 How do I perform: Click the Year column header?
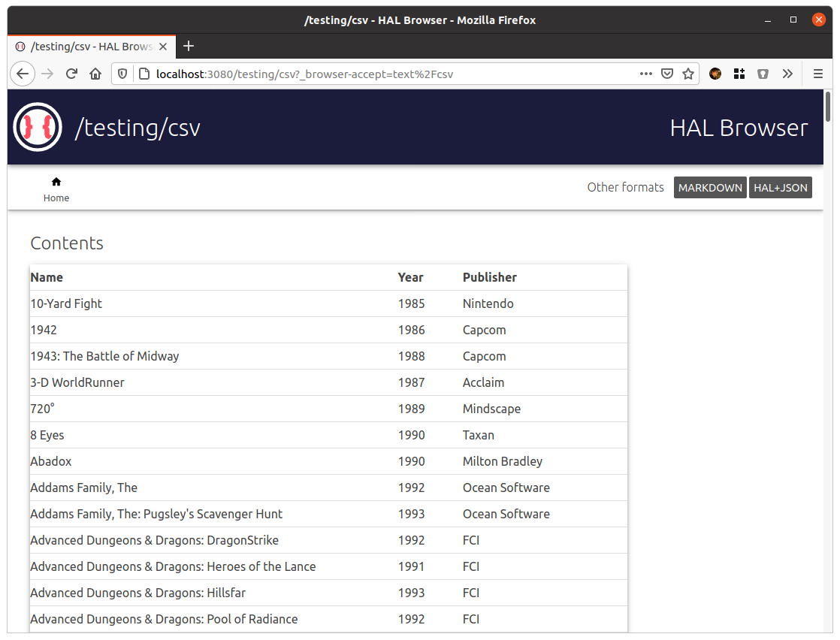click(x=410, y=277)
